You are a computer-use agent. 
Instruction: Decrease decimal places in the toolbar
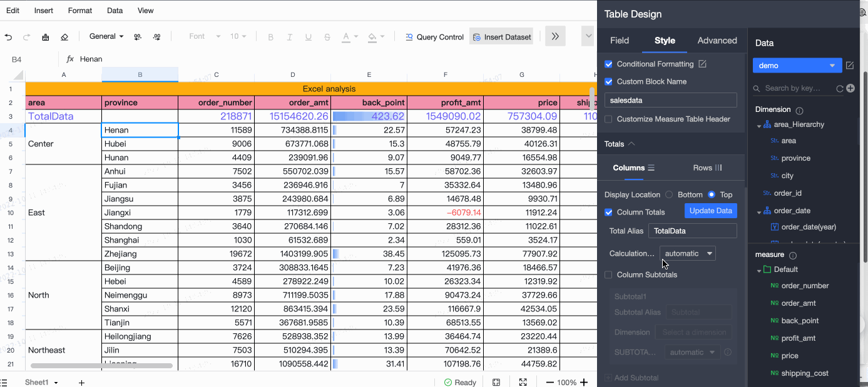tap(138, 37)
